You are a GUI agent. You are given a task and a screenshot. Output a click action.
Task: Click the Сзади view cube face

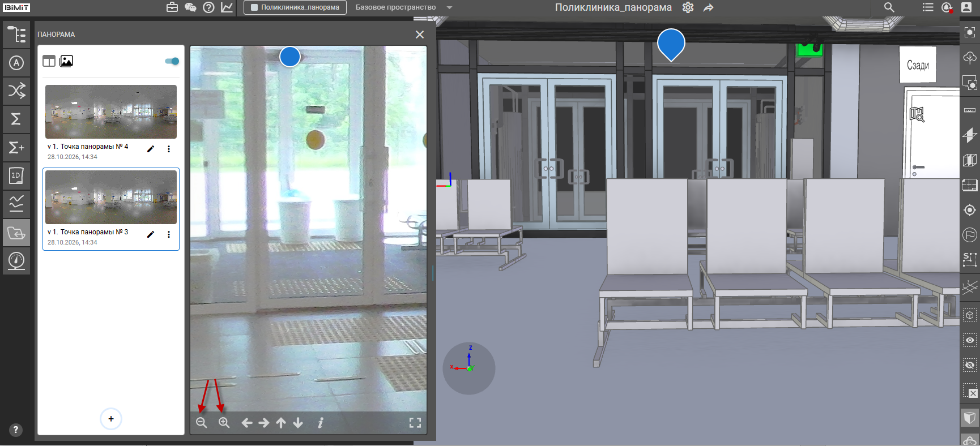[x=918, y=65]
